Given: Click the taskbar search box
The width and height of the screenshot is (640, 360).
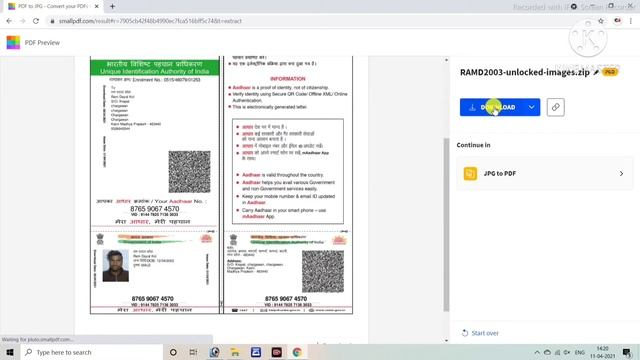Looking at the screenshot, I should pos(91,352).
